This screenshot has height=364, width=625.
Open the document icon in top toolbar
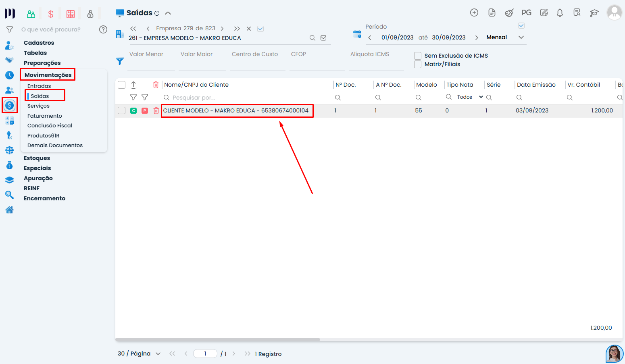point(492,12)
